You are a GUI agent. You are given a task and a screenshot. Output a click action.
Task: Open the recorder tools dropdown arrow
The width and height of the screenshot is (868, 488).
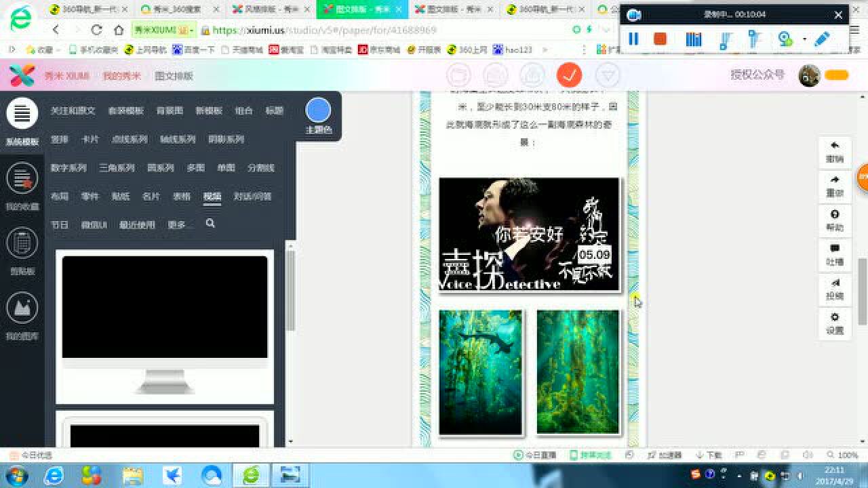tap(804, 39)
